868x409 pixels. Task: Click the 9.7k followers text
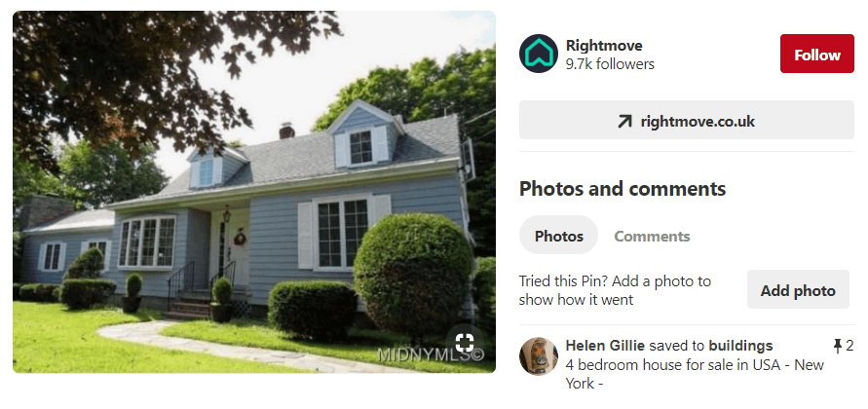[610, 64]
